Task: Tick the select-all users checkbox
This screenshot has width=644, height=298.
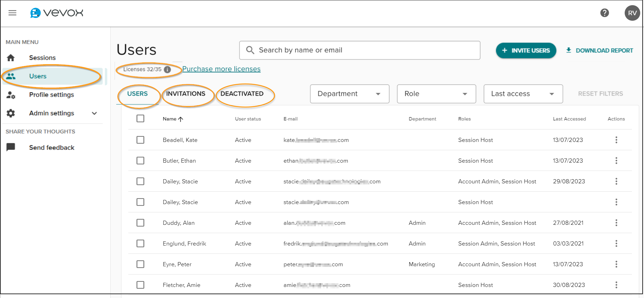Action: coord(140,119)
